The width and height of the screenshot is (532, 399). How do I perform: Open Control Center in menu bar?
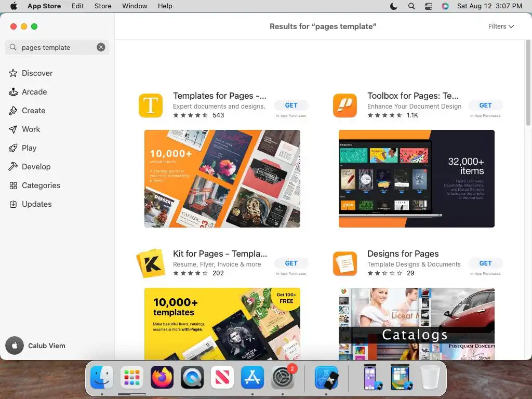coord(429,6)
